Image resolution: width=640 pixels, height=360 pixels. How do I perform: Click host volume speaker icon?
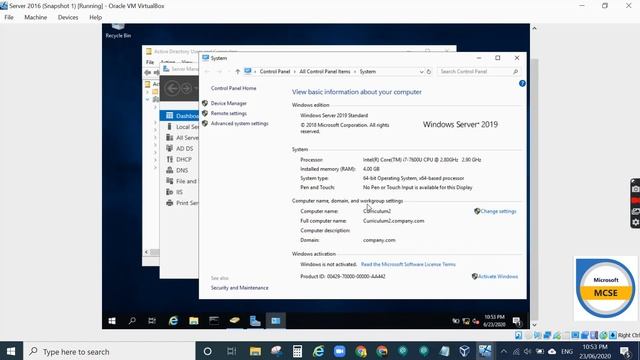click(x=527, y=351)
